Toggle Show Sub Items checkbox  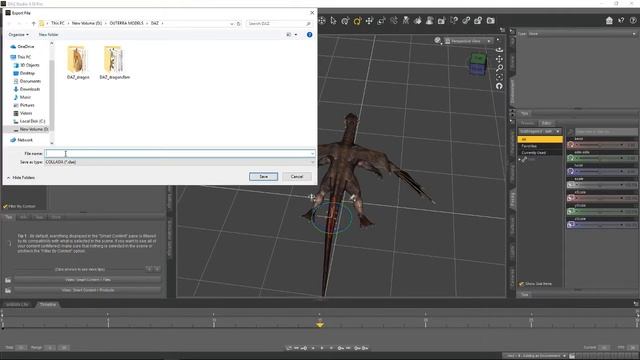[521, 283]
